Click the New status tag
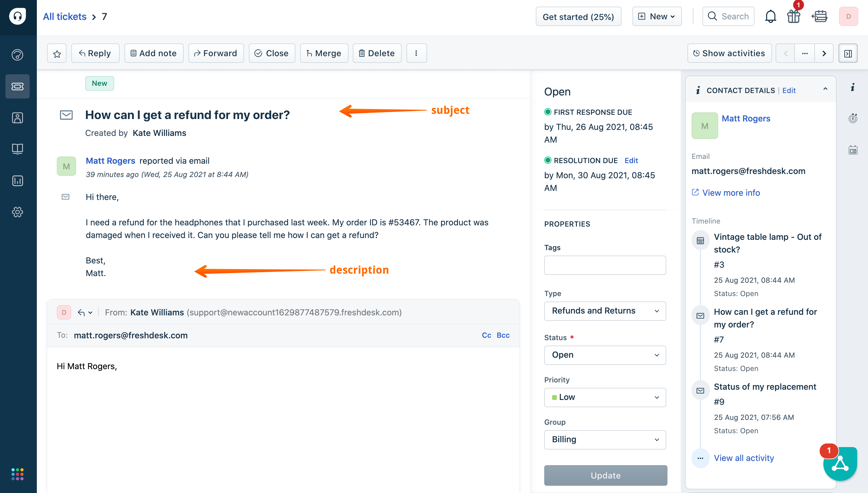868x493 pixels. tap(100, 83)
